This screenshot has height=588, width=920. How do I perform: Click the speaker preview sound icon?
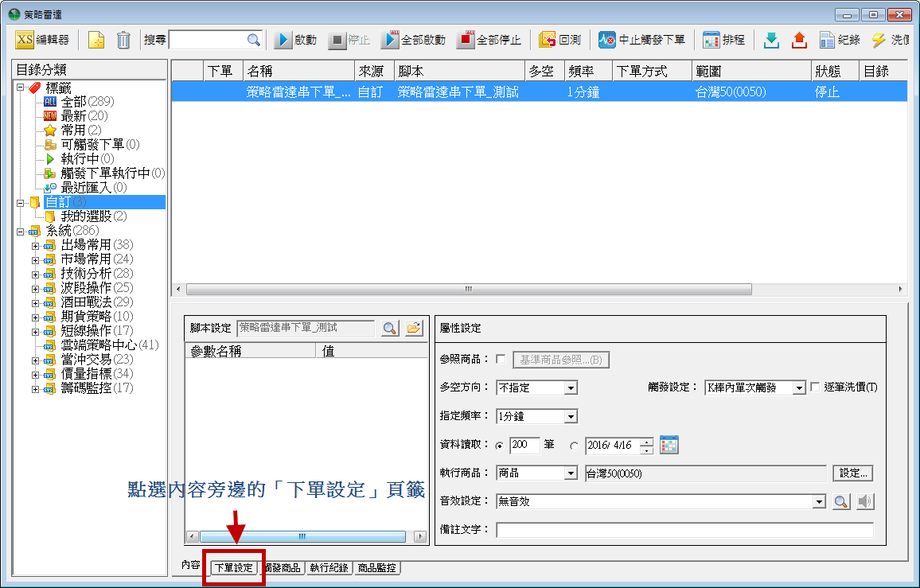point(865,502)
